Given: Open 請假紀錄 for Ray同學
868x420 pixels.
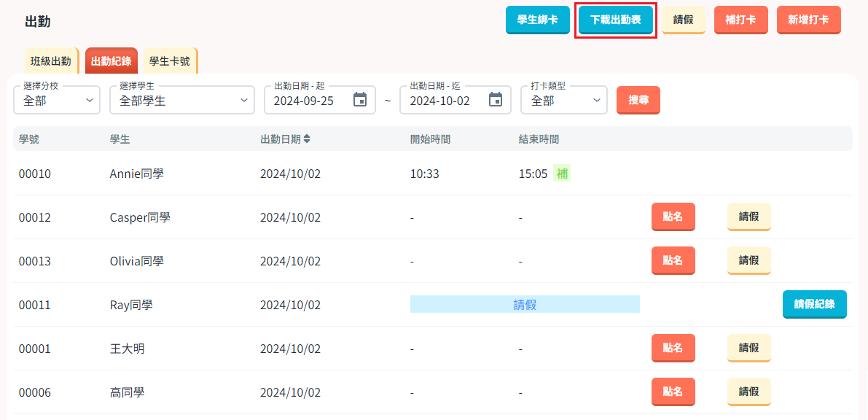Looking at the screenshot, I should 814,304.
